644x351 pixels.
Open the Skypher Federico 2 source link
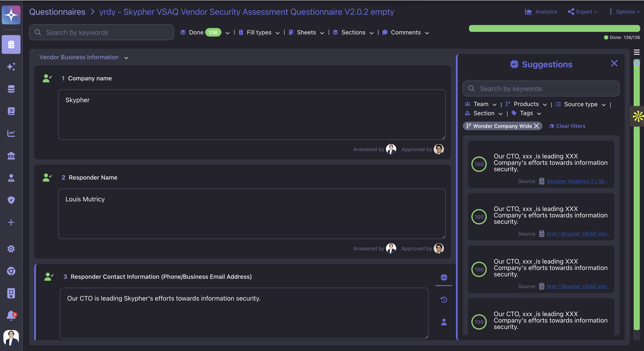(x=577, y=181)
